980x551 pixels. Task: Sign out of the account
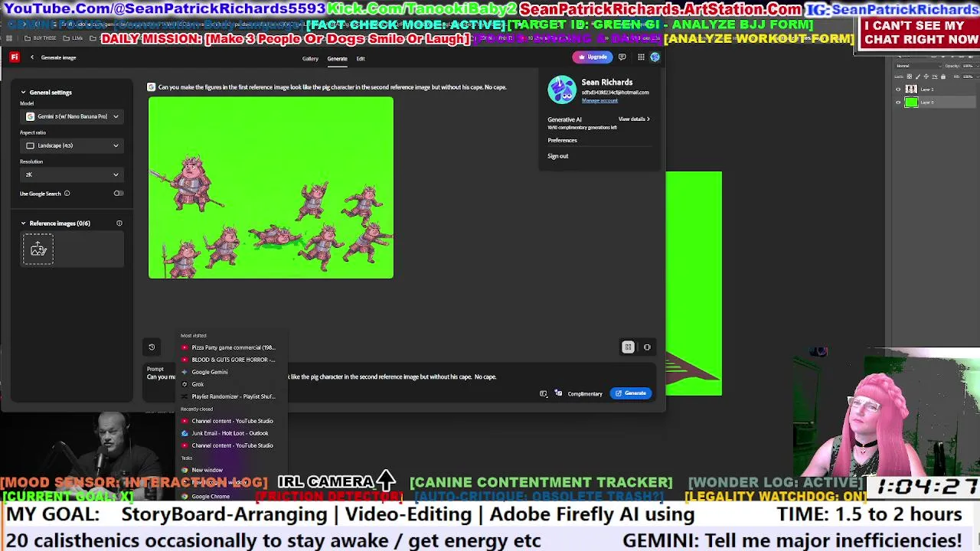point(558,156)
